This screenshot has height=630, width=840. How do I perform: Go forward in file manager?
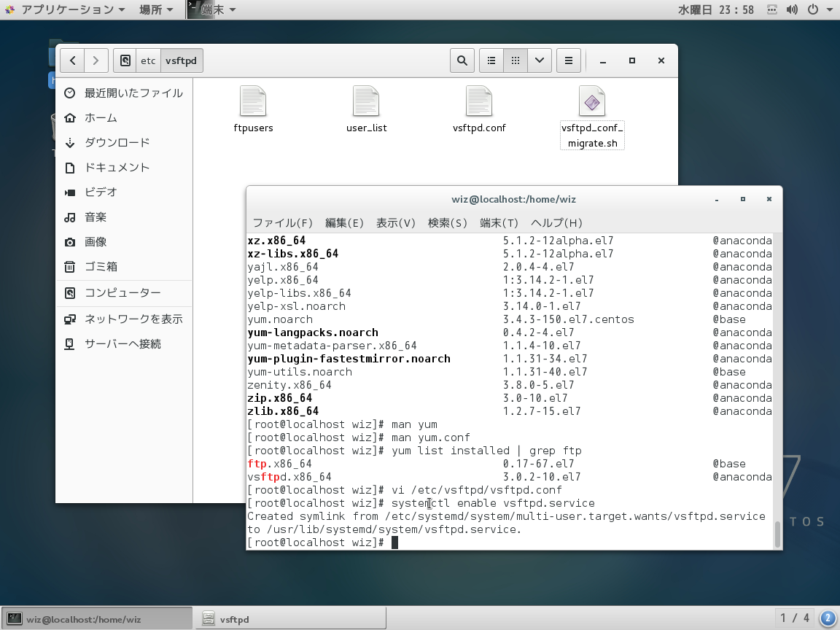pyautogui.click(x=96, y=61)
